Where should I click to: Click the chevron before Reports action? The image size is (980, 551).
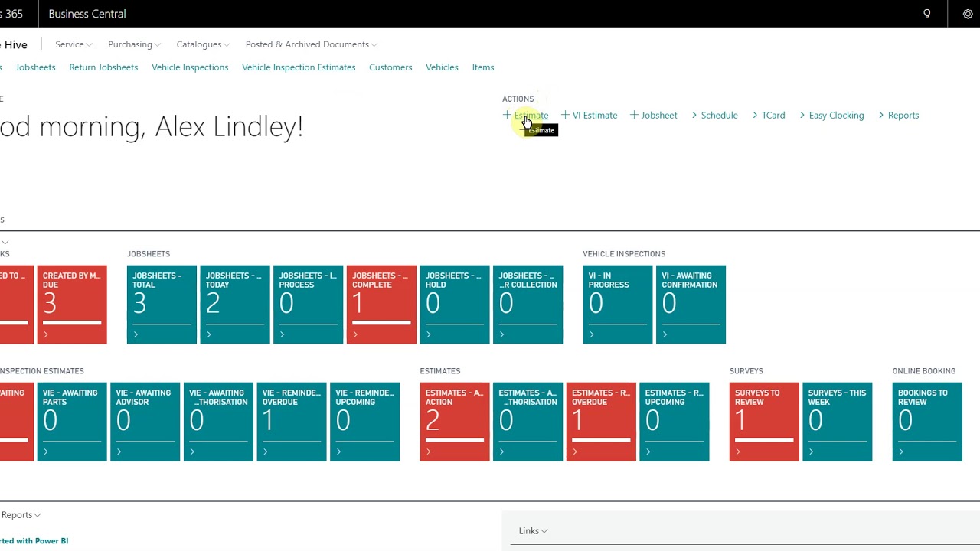(881, 115)
